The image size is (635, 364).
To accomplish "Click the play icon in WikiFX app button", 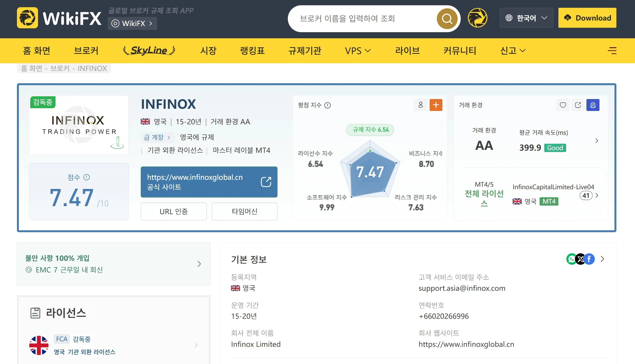I will point(115,23).
